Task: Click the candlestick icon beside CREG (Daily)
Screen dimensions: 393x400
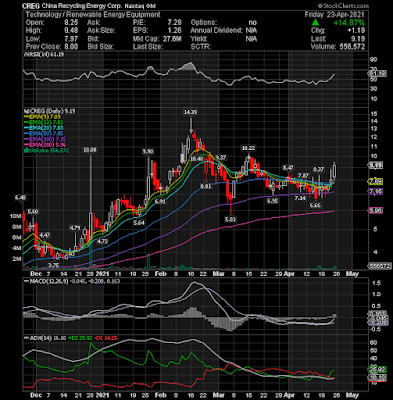Action: [x=25, y=111]
